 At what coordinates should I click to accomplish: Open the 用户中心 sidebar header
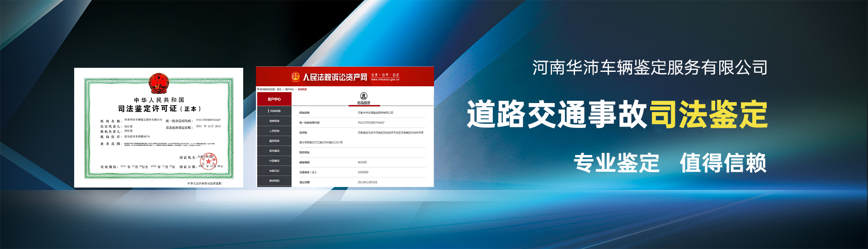coord(274,99)
